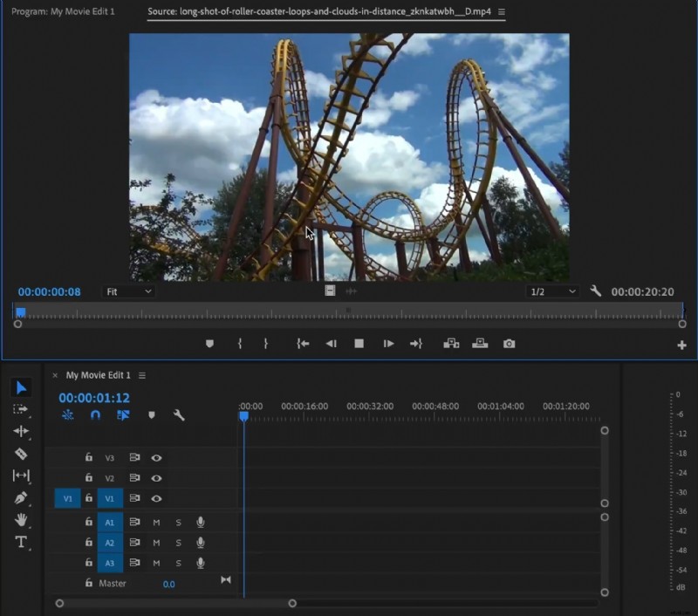This screenshot has width=698, height=616.
Task: Open the Fit zoom level dropdown
Action: click(x=127, y=291)
